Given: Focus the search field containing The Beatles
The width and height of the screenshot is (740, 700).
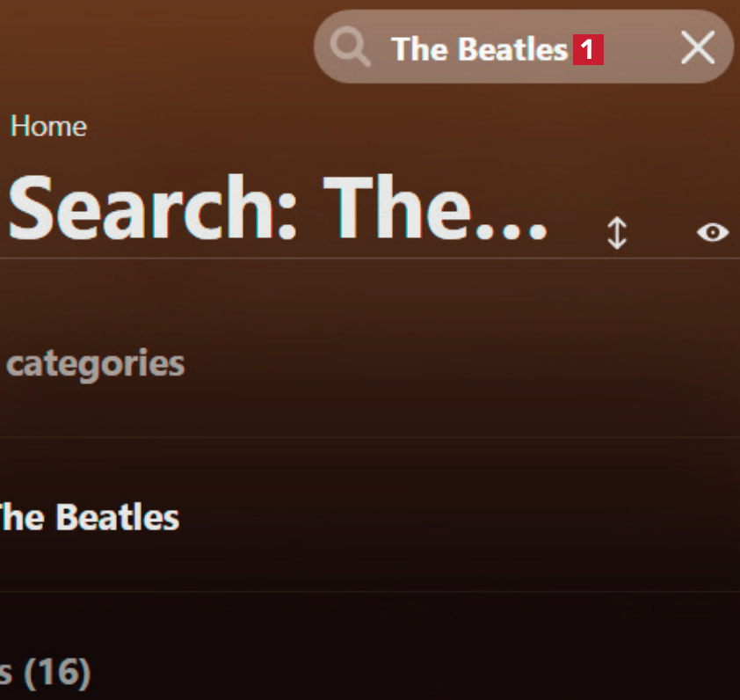Looking at the screenshot, I should pos(479,49).
